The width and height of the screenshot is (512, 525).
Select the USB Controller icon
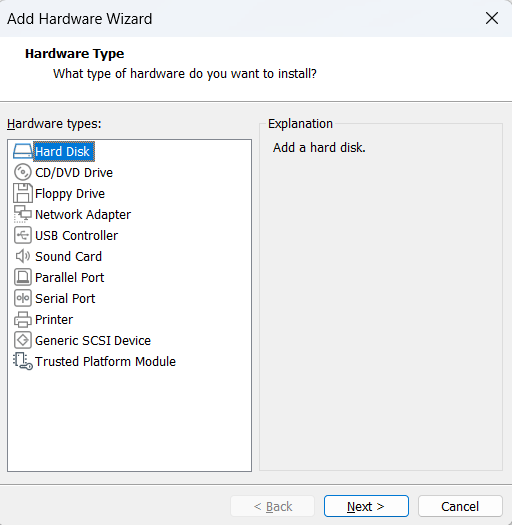(23, 235)
